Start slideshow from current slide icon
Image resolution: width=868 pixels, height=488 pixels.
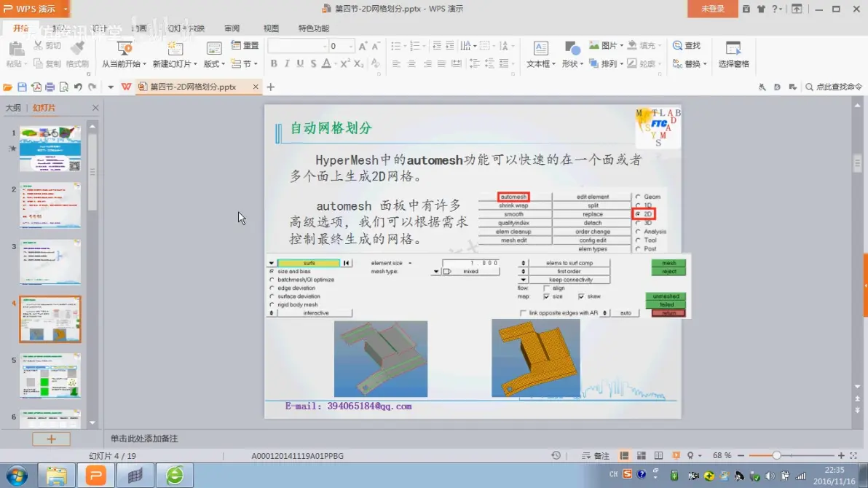(124, 49)
